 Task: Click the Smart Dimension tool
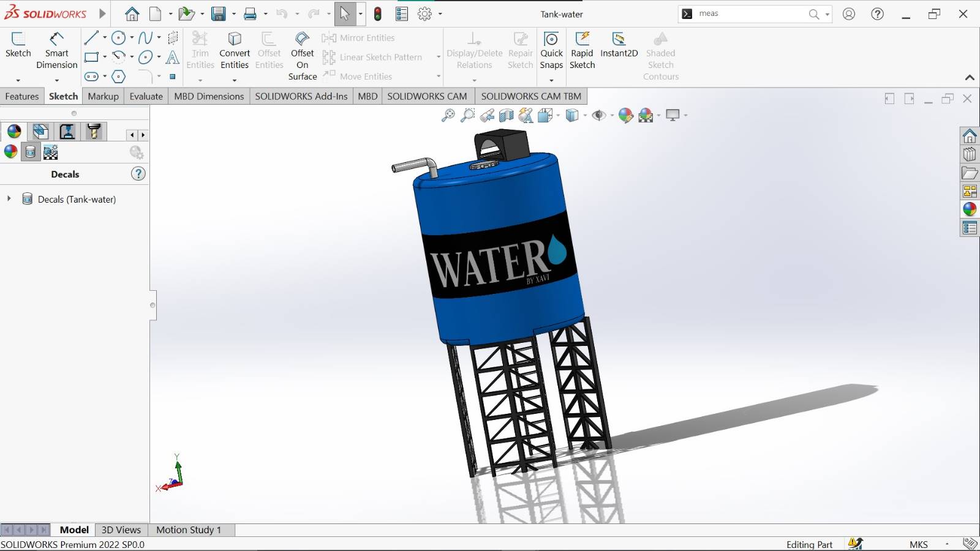56,50
